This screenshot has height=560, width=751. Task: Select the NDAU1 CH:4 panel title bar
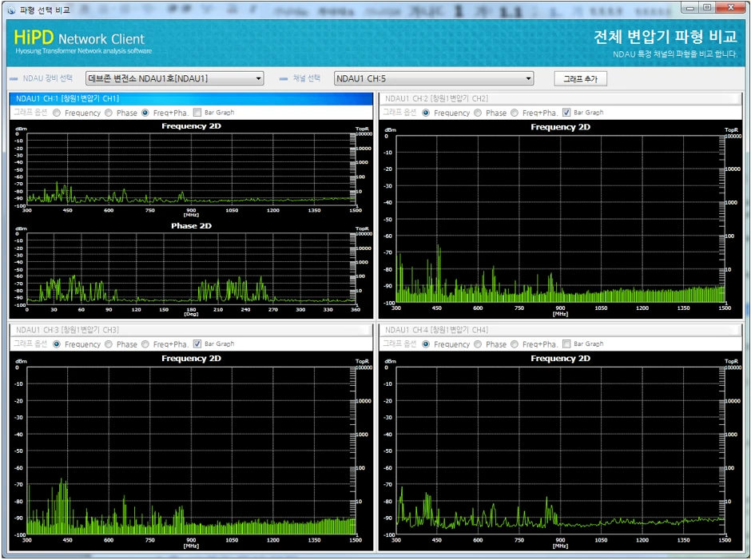(560, 330)
